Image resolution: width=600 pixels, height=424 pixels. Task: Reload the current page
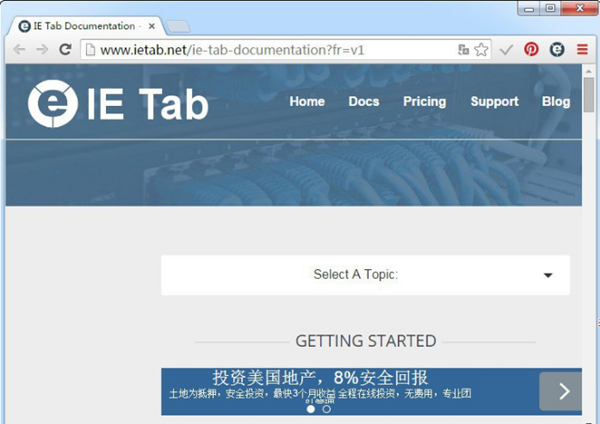click(65, 49)
